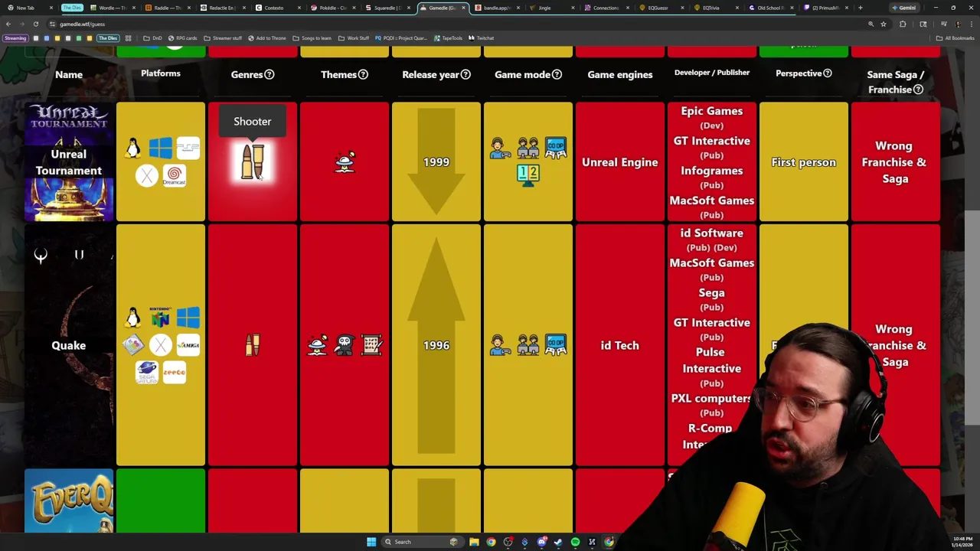Click the shooter bullet icon in Quake row
This screenshot has height=551, width=980.
tap(253, 346)
